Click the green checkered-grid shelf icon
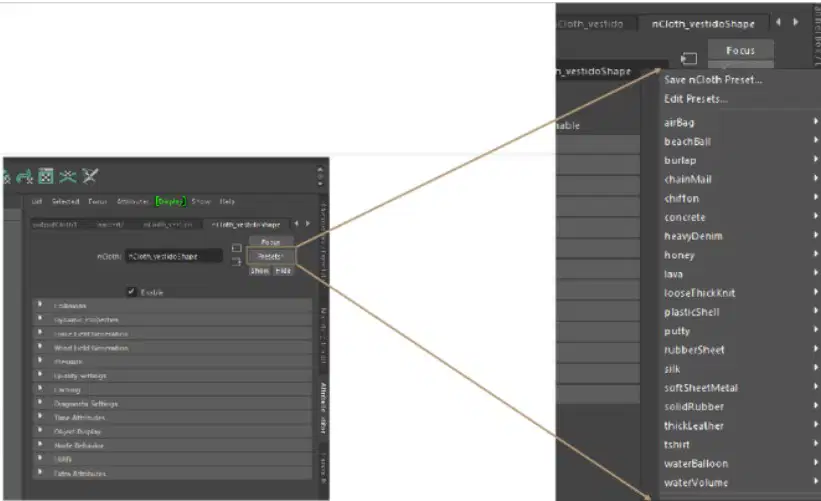The height and width of the screenshot is (501, 821). 46,176
